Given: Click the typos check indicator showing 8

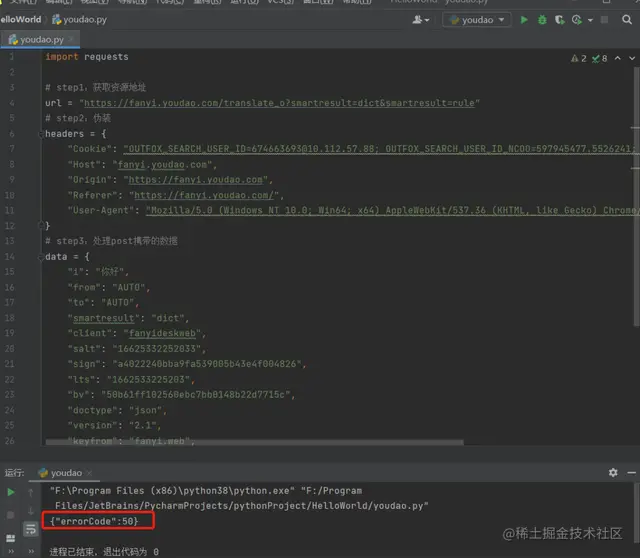Looking at the screenshot, I should point(600,58).
